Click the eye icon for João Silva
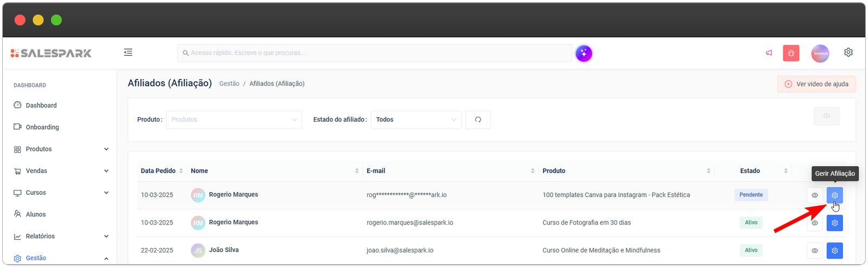 click(x=814, y=251)
